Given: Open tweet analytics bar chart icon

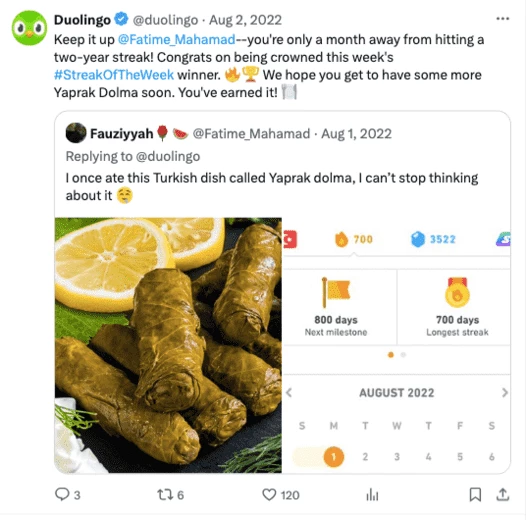Looking at the screenshot, I should click(372, 495).
